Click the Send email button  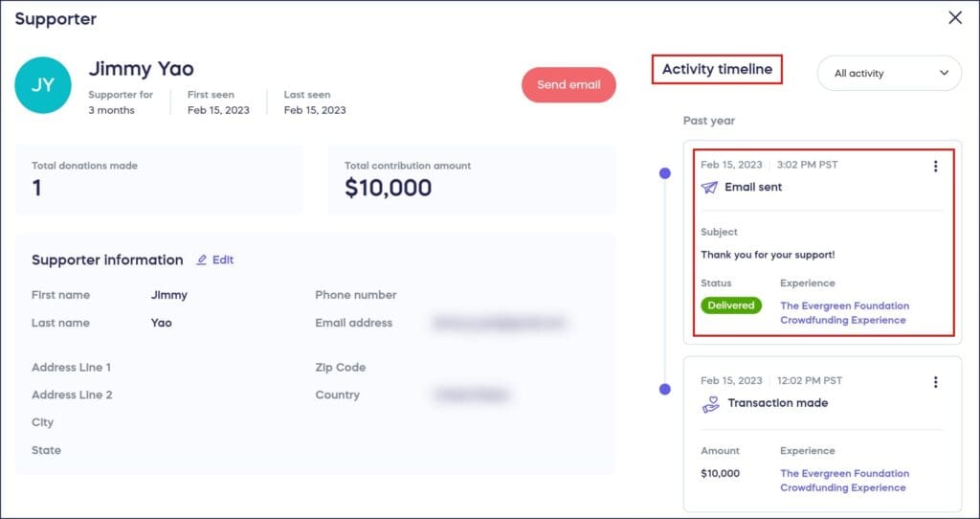pyautogui.click(x=568, y=85)
